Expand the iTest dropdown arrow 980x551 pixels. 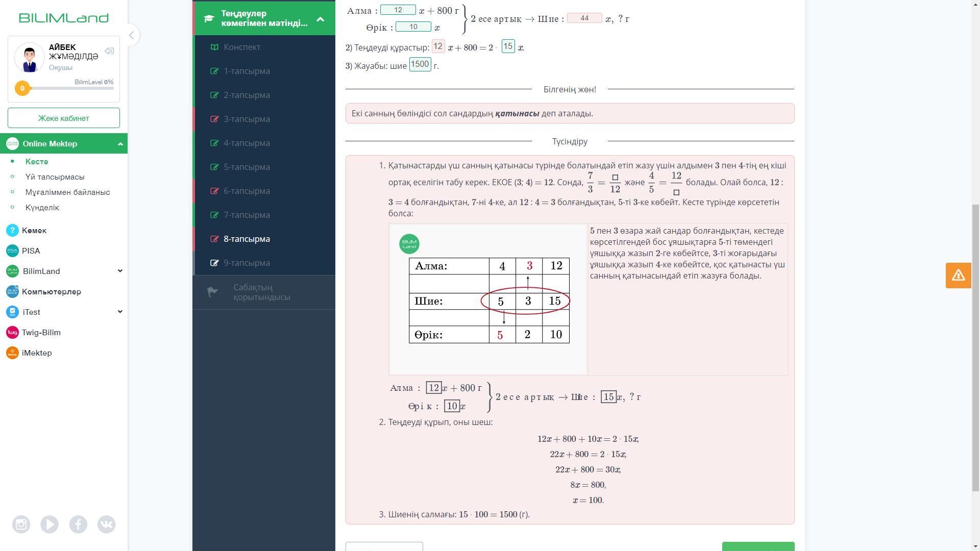point(120,312)
